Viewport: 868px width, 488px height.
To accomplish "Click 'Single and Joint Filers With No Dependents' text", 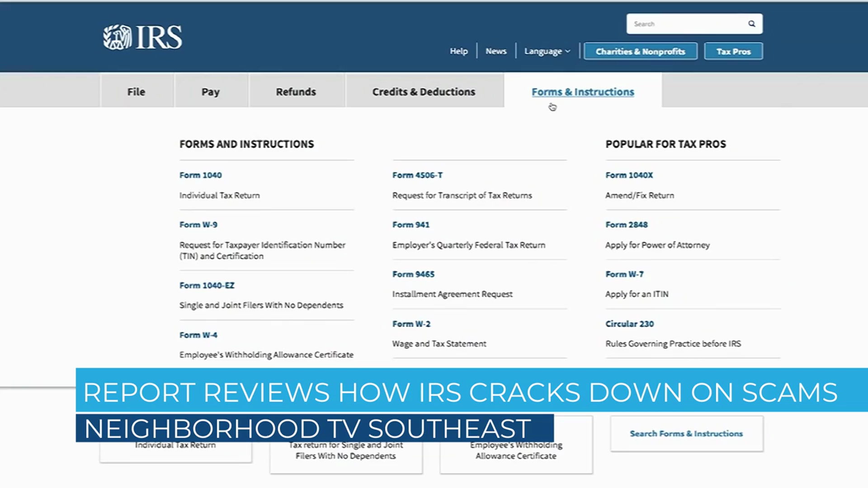I will (x=261, y=305).
